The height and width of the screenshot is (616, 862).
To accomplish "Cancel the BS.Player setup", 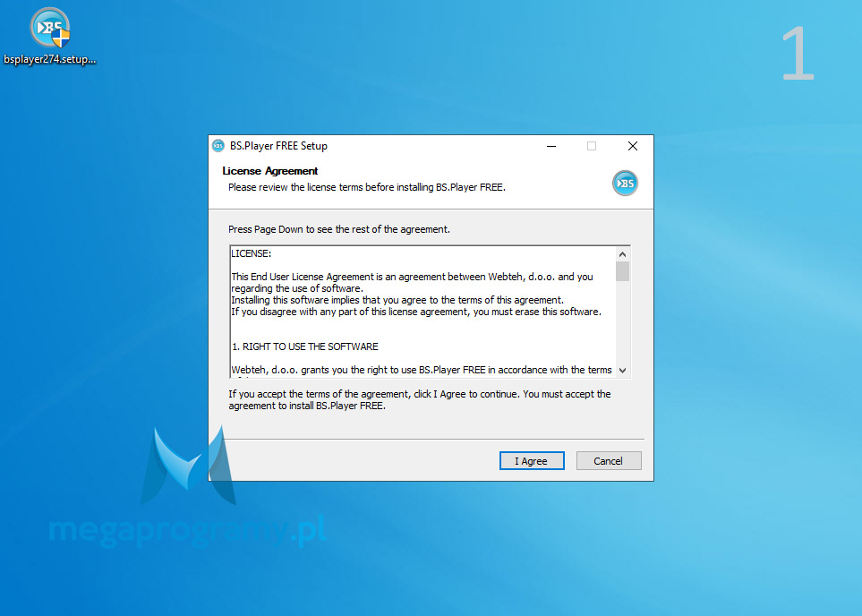I will [x=609, y=461].
